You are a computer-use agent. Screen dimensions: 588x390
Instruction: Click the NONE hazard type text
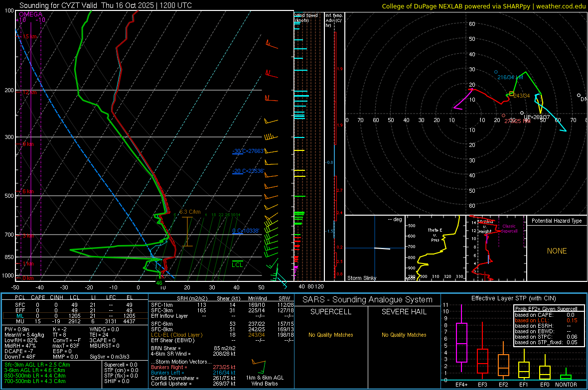[557, 251]
